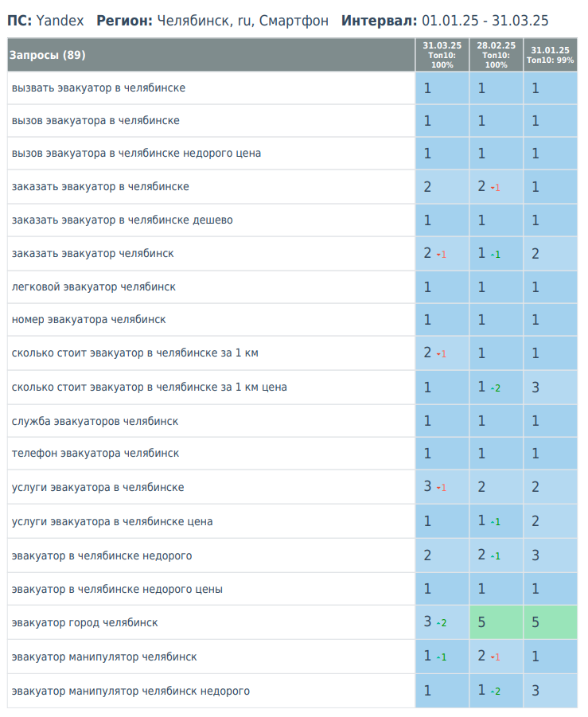Image resolution: width=588 pixels, height=717 pixels.
Task: Click the query 'телефон эвакуатора челябинск'
Action: click(x=95, y=454)
